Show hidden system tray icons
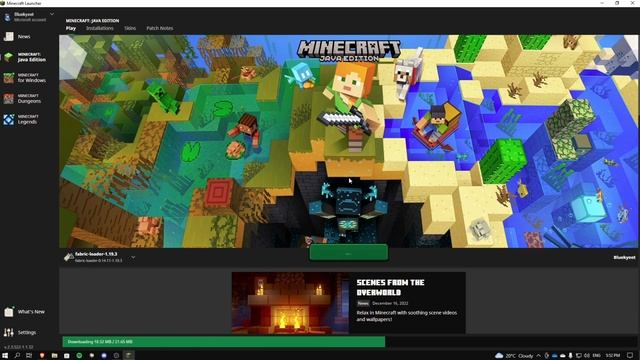The height and width of the screenshot is (360, 640). 539,356
